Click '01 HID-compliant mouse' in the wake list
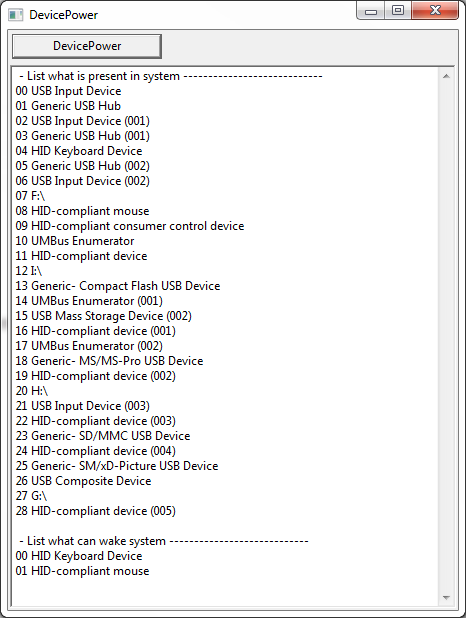466x618 pixels. pos(82,571)
